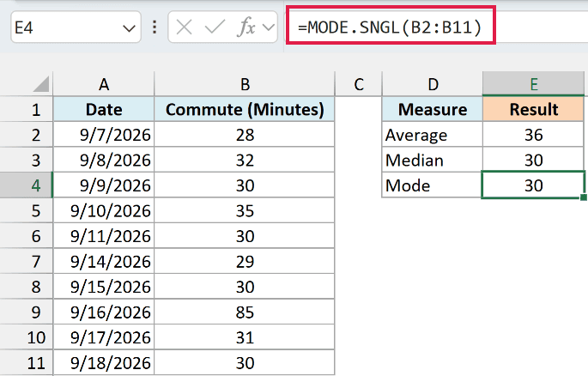Select row 3 header
This screenshot has width=588, height=376.
[27, 160]
